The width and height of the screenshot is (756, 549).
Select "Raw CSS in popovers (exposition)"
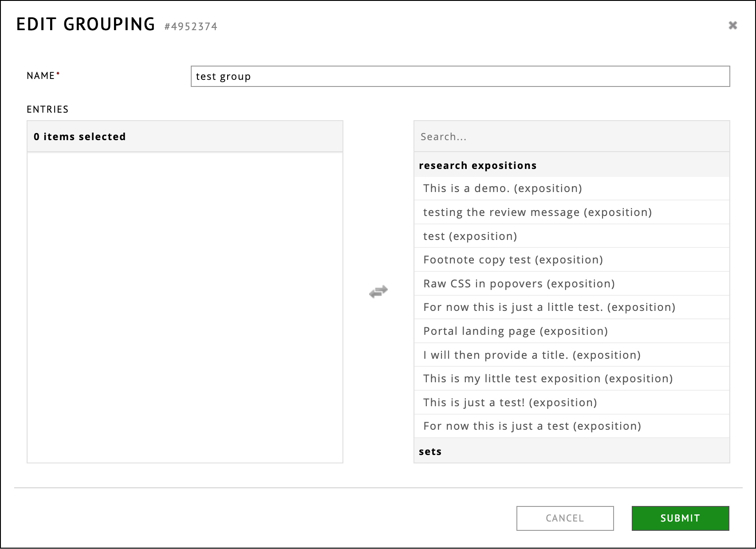pyautogui.click(x=571, y=283)
